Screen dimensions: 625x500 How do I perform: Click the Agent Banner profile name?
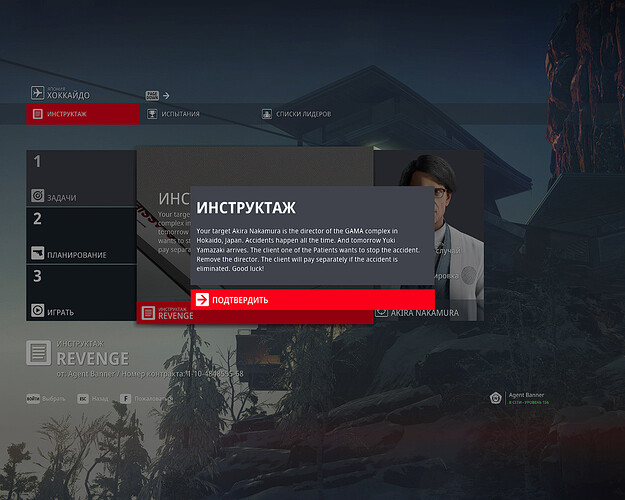(526, 395)
